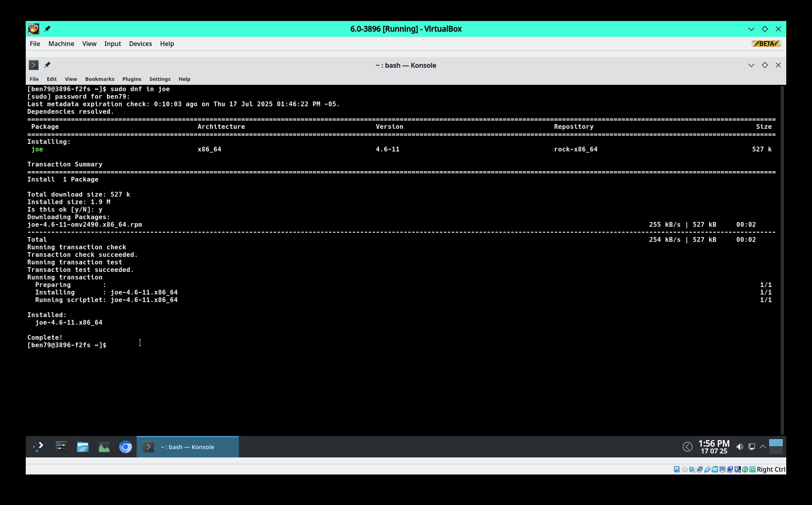The width and height of the screenshot is (812, 505).
Task: Open the Konsole Edit menu
Action: click(51, 79)
